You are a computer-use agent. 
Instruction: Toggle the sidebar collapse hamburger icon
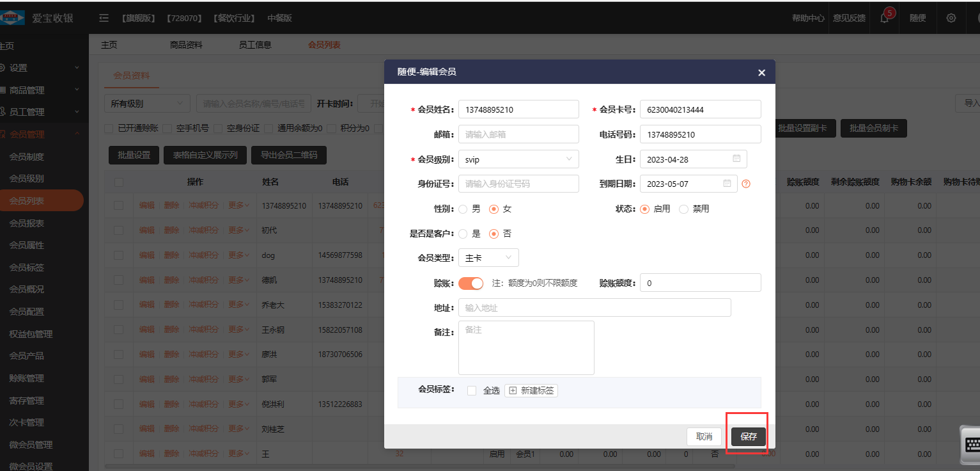click(x=104, y=18)
